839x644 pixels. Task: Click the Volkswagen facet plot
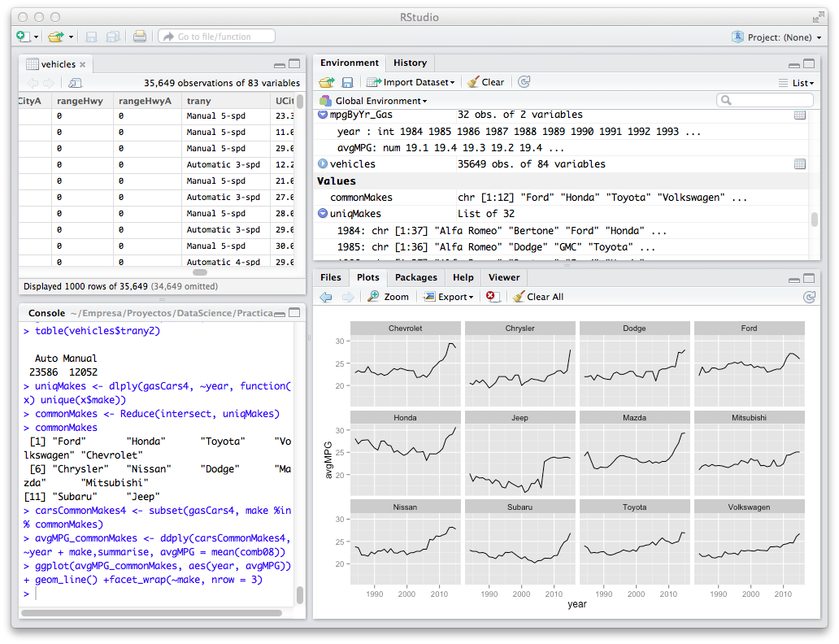[x=749, y=542]
